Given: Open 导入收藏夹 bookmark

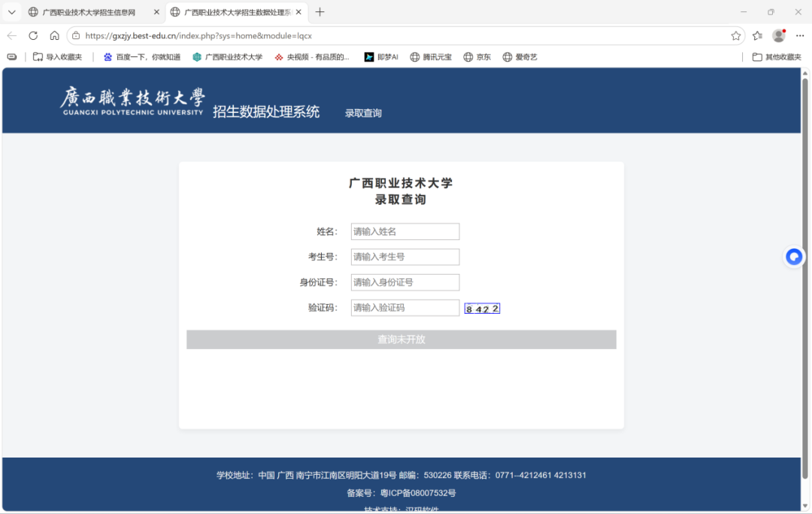Looking at the screenshot, I should [x=57, y=57].
